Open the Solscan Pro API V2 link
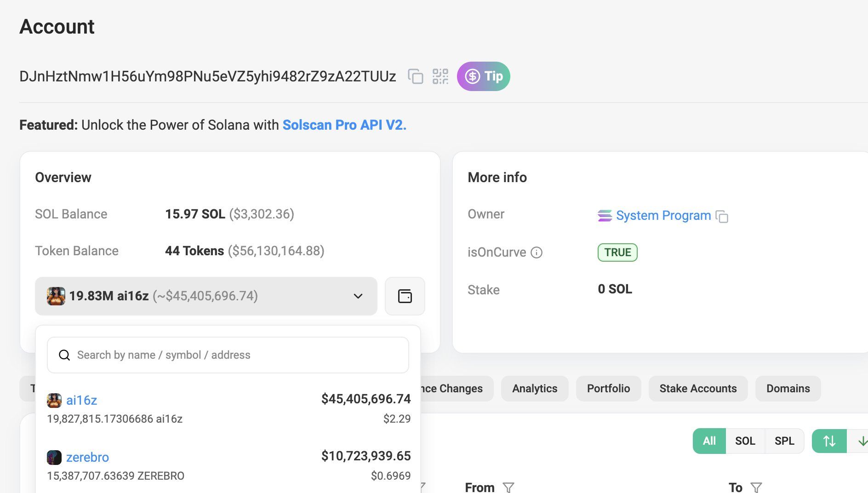Viewport: 868px width, 493px height. coord(344,125)
